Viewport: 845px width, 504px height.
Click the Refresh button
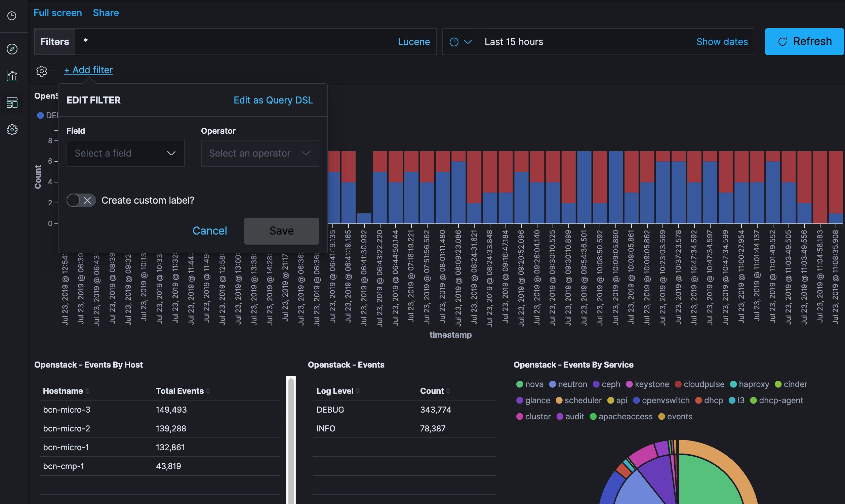tap(804, 41)
